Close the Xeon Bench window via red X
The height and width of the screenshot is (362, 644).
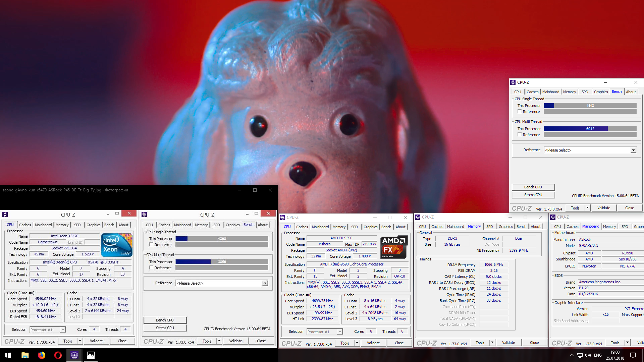(x=268, y=214)
